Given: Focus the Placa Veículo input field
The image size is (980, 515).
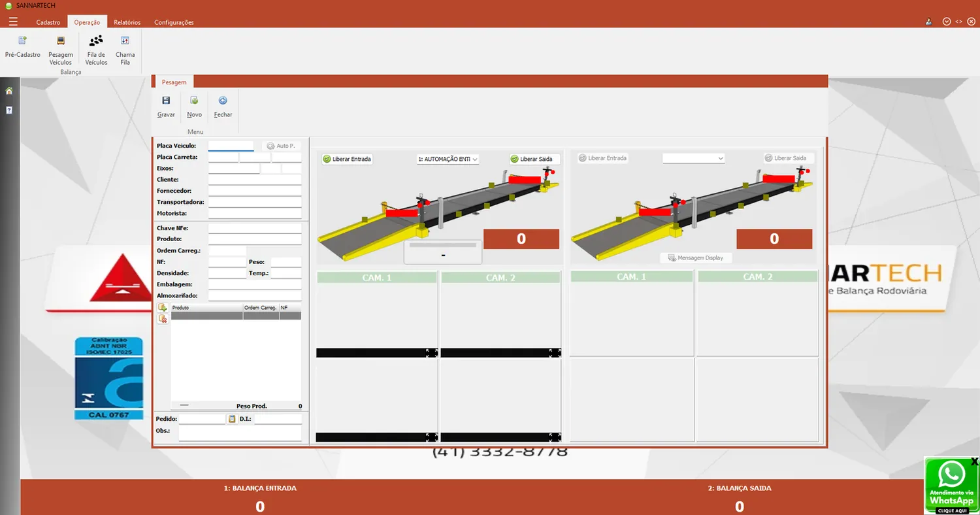Looking at the screenshot, I should tap(231, 146).
